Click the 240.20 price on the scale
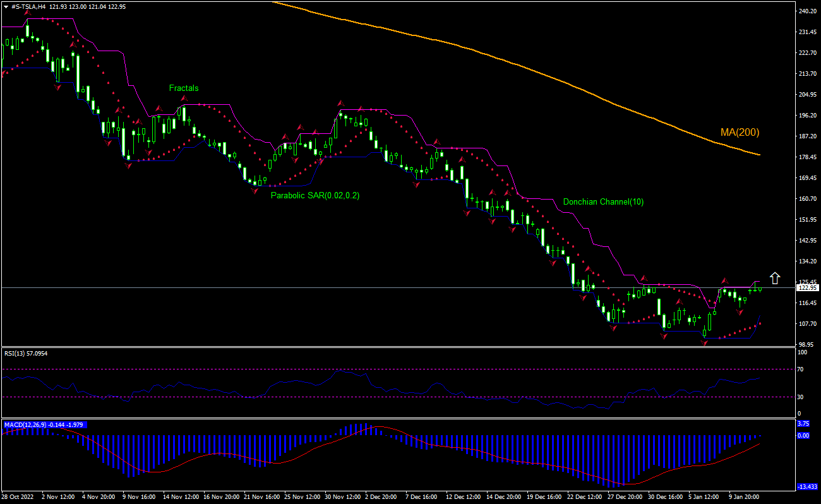Image resolution: width=821 pixels, height=504 pixels. click(806, 11)
